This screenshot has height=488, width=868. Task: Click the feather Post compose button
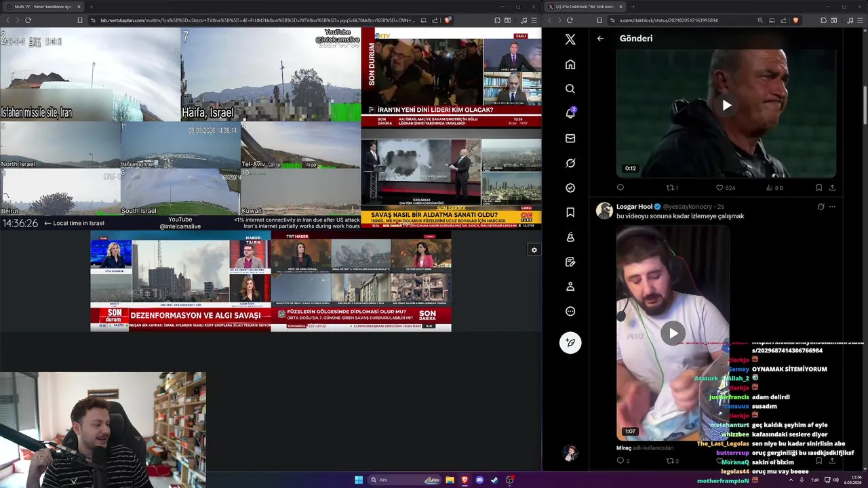click(570, 342)
